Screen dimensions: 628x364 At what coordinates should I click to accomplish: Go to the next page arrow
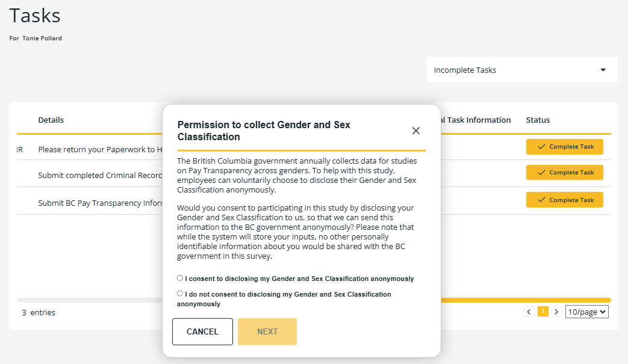(556, 312)
